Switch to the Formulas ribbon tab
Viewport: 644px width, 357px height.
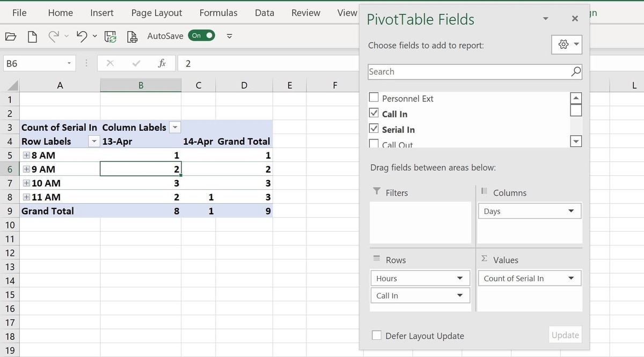(218, 12)
